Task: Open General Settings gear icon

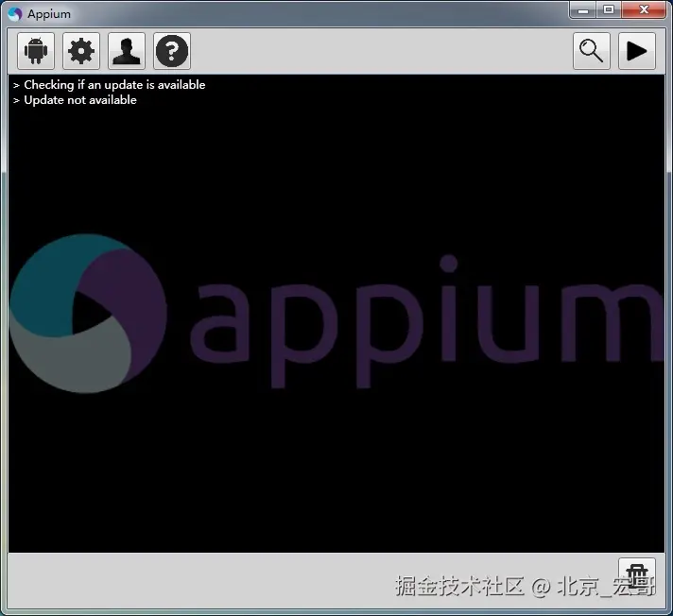Action: [x=81, y=51]
